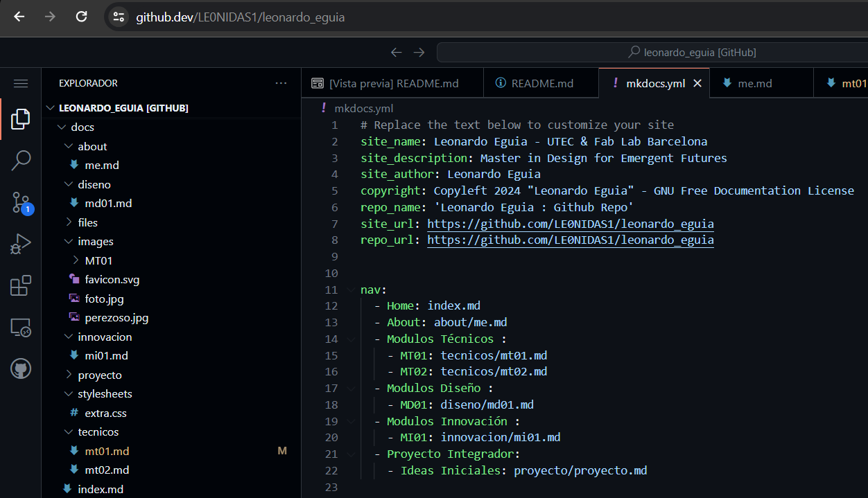Close the mkdocs.yml tab
The height and width of the screenshot is (498, 868).
pyautogui.click(x=697, y=83)
